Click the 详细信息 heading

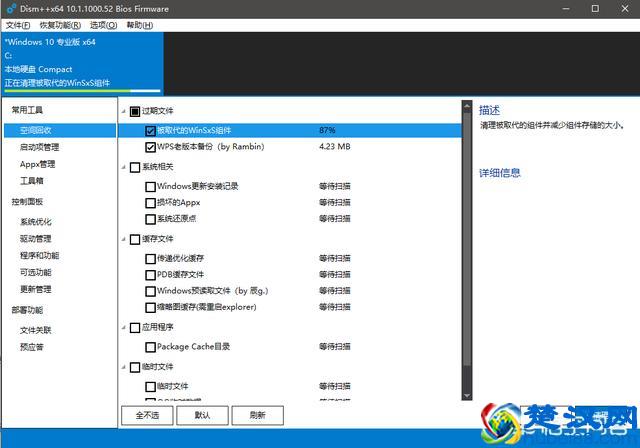pos(500,173)
